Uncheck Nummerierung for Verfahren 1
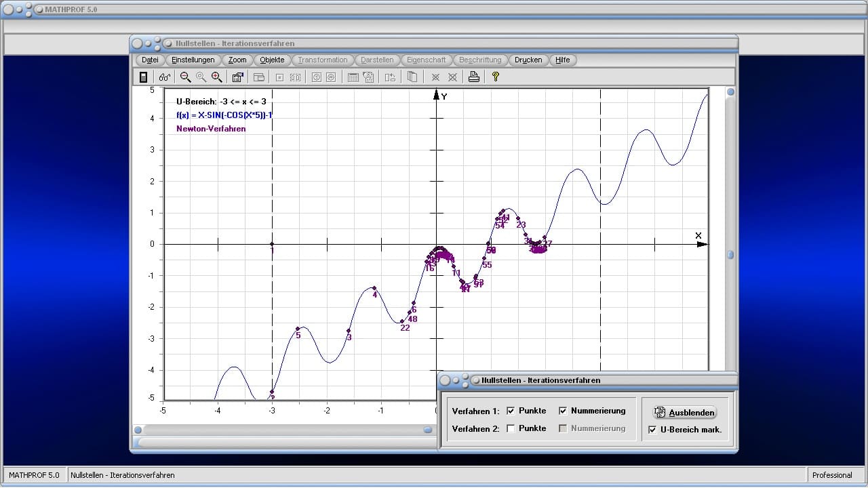This screenshot has width=868, height=488. (563, 411)
